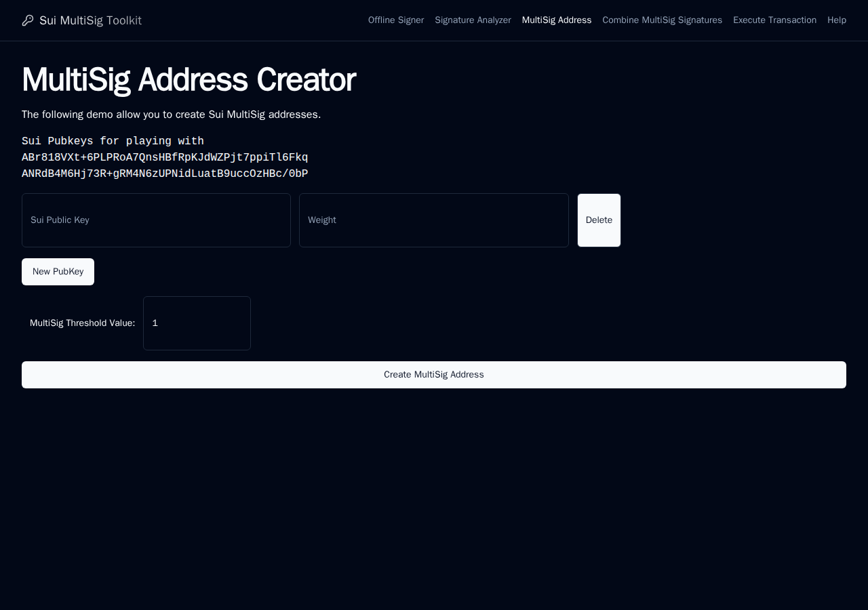Select the MultiSig Address nav item

point(557,20)
